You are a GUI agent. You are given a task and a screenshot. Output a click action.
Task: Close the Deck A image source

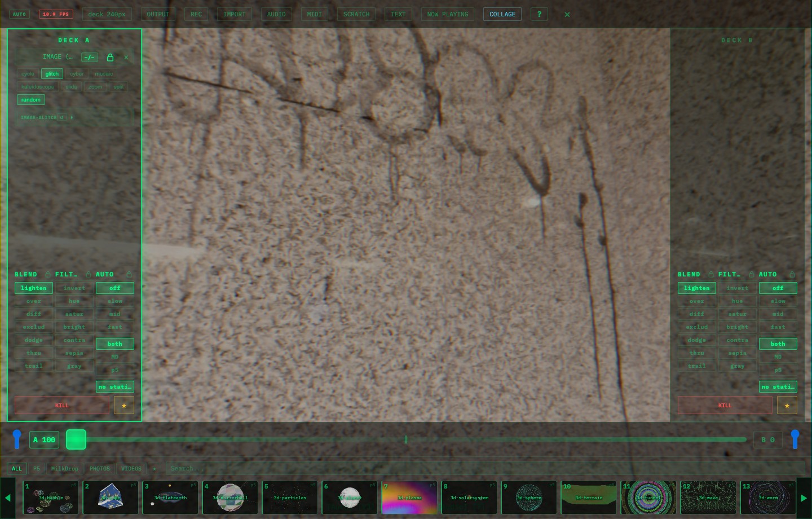tap(126, 57)
